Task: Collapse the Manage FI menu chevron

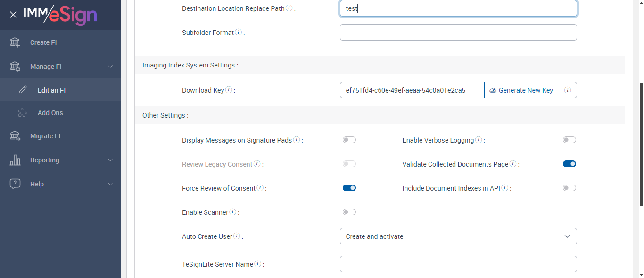Action: pos(110,67)
